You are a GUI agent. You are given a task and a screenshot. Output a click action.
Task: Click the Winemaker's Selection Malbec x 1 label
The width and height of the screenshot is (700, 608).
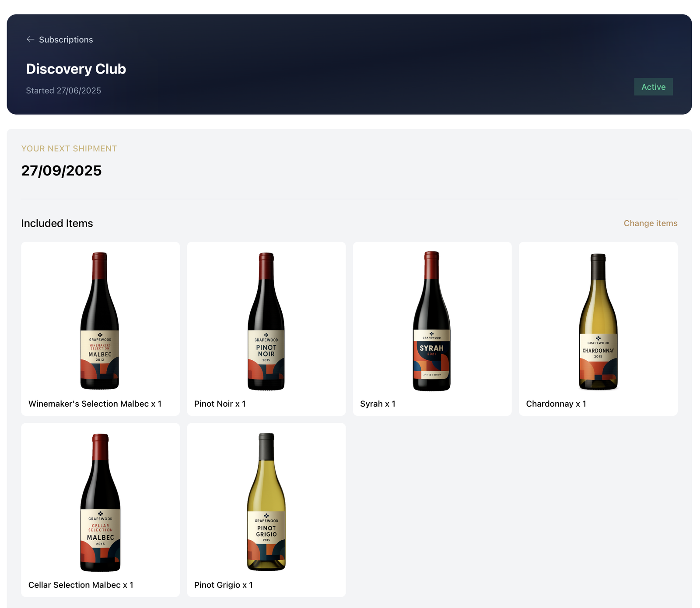pos(95,404)
